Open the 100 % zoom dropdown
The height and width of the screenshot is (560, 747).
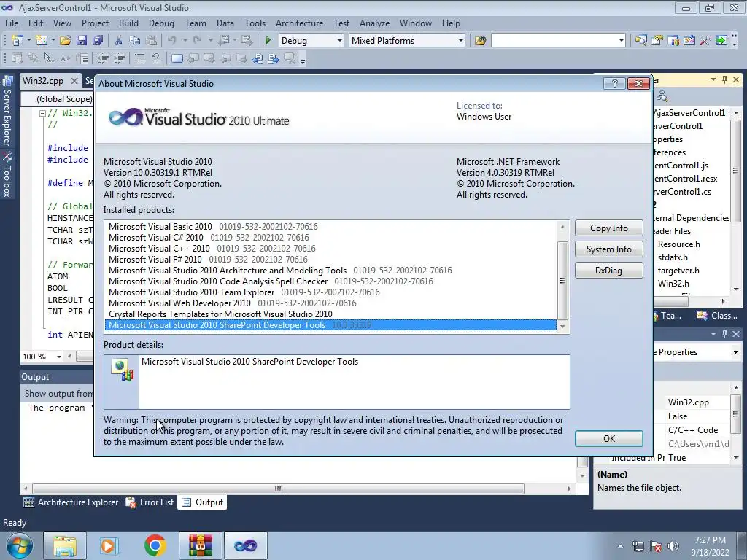[58, 357]
